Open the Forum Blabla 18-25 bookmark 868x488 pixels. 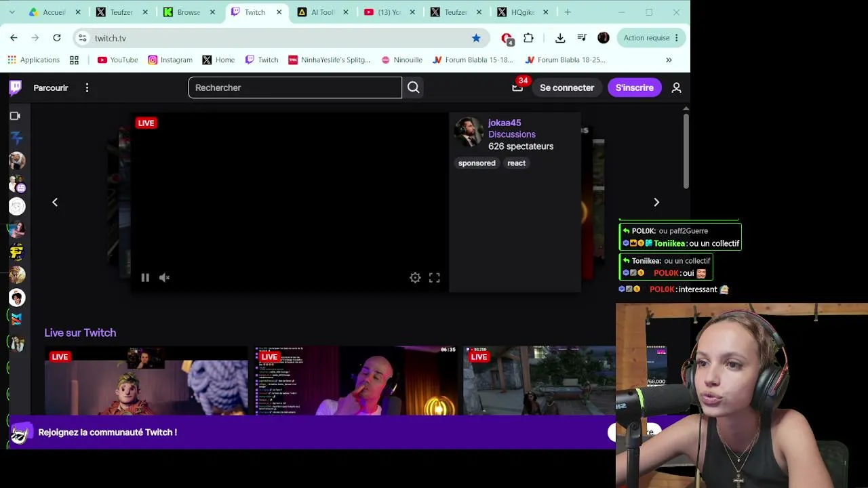tap(565, 60)
